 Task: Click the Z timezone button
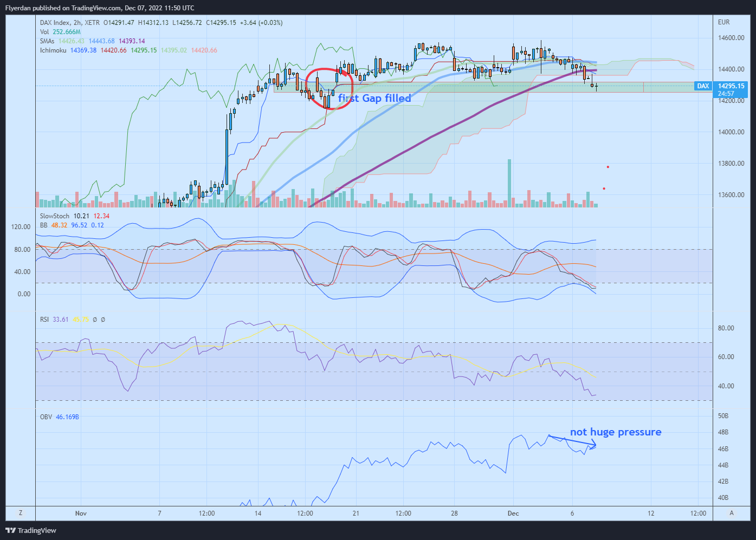[x=21, y=513]
